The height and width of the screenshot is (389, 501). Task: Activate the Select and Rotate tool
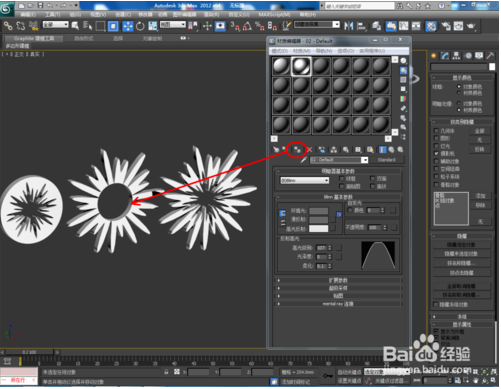tap(140, 26)
